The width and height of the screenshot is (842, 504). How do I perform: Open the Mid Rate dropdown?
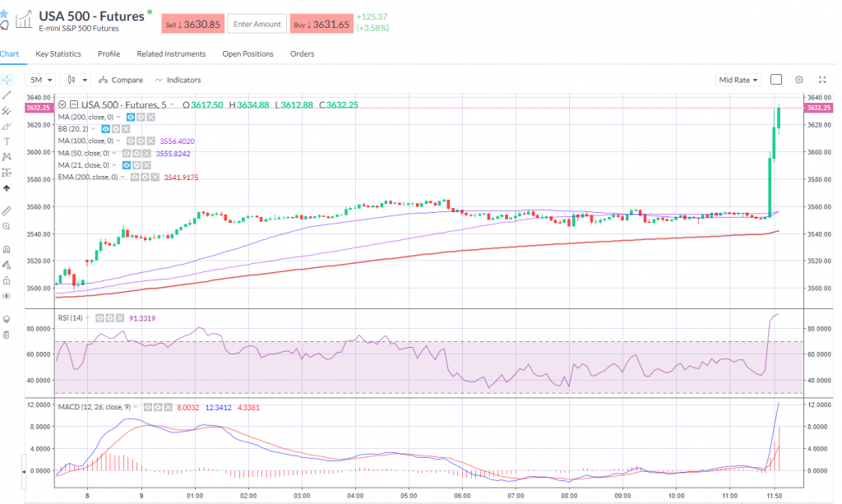pos(738,80)
